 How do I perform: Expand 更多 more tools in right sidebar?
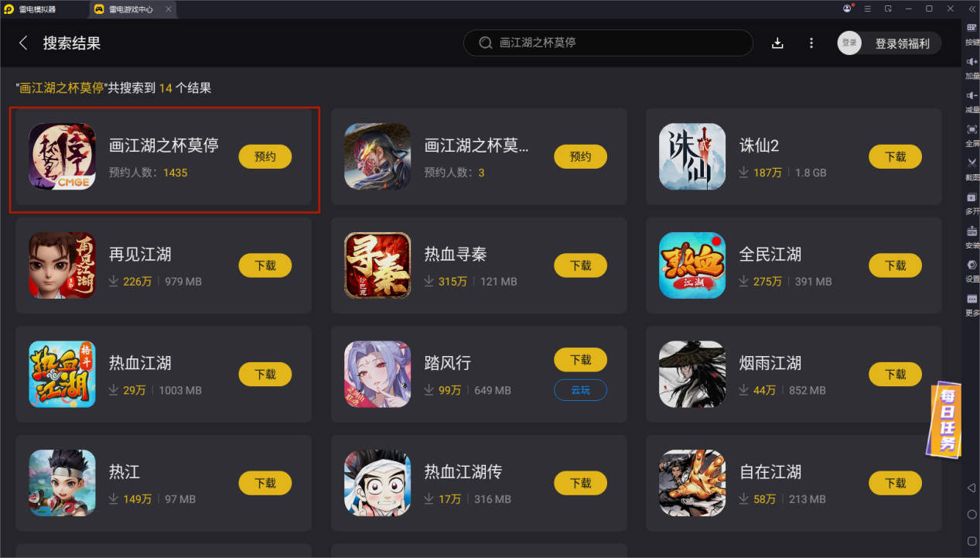coord(971,303)
